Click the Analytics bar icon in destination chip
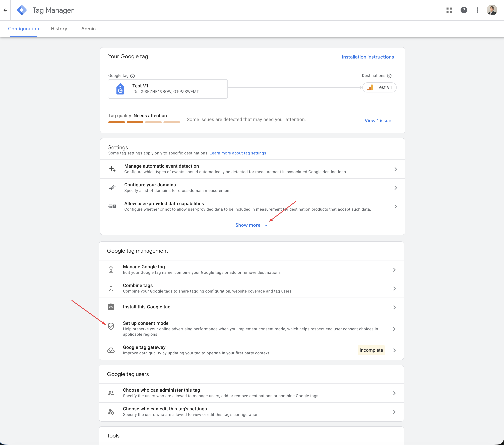504x446 pixels. [370, 88]
